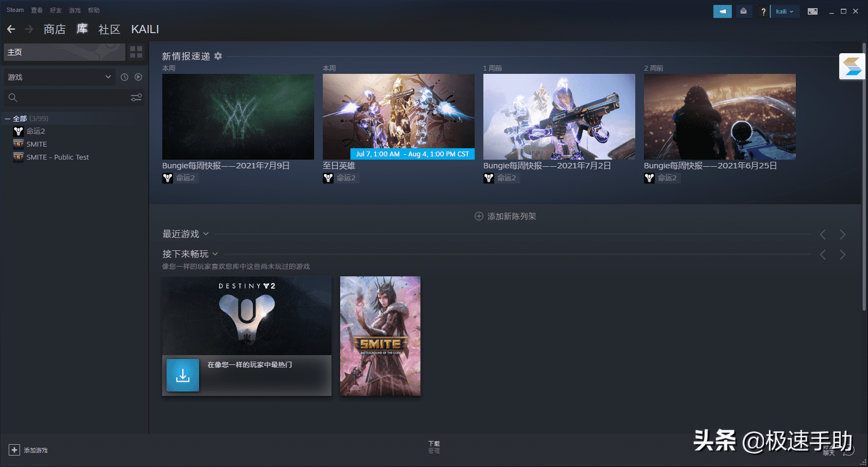The image size is (868, 467).
Task: Open the inbox envelope icon
Action: (x=743, y=11)
